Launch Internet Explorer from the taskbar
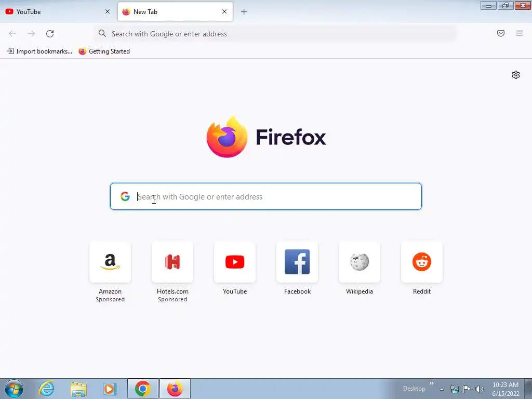Image resolution: width=532 pixels, height=399 pixels. pos(46,389)
